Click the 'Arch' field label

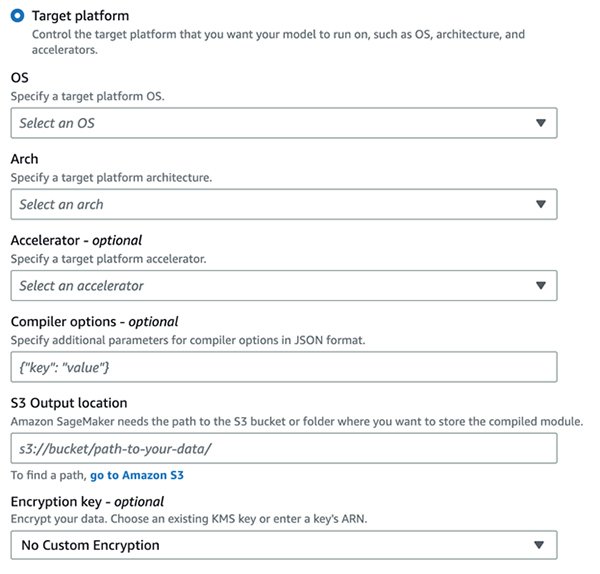(x=25, y=159)
